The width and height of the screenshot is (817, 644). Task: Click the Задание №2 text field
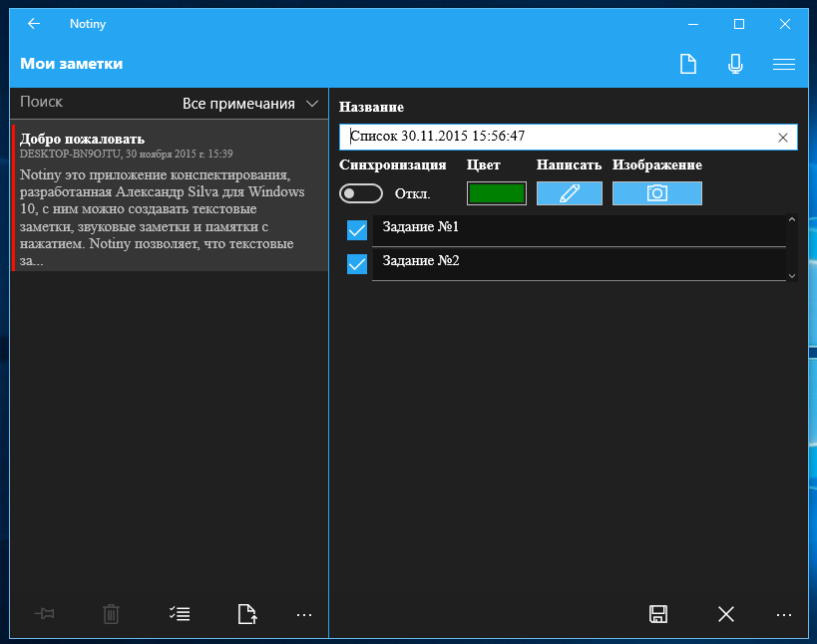coord(579,265)
